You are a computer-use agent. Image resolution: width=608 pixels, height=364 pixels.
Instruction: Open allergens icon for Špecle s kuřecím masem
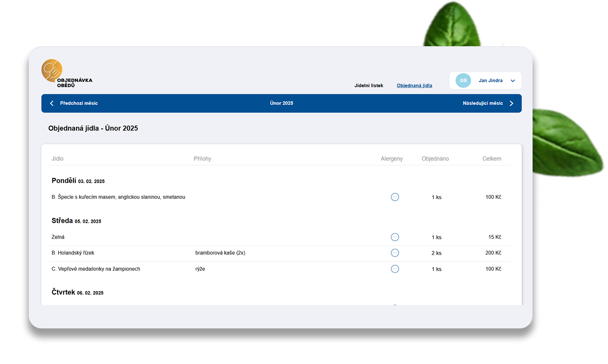394,197
